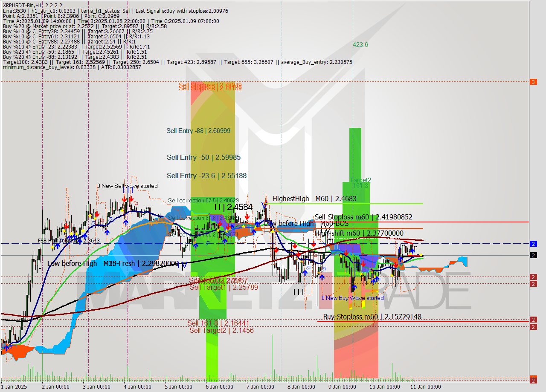The image size is (546, 392).
Task: Click the green 'Target2' label
Action: (x=360, y=180)
